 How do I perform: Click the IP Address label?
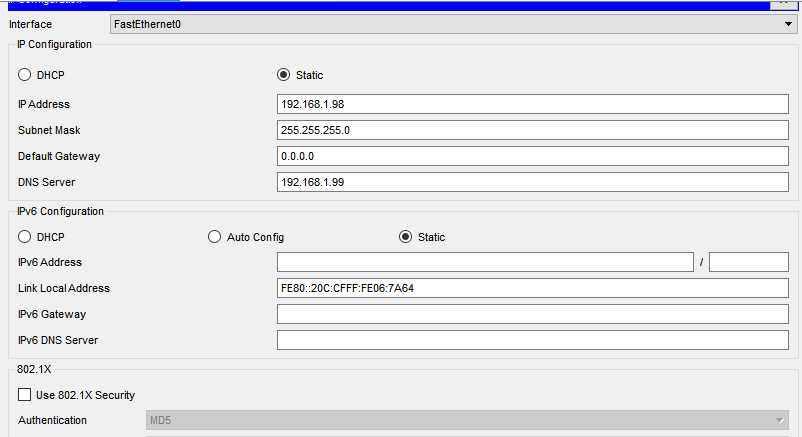point(43,104)
